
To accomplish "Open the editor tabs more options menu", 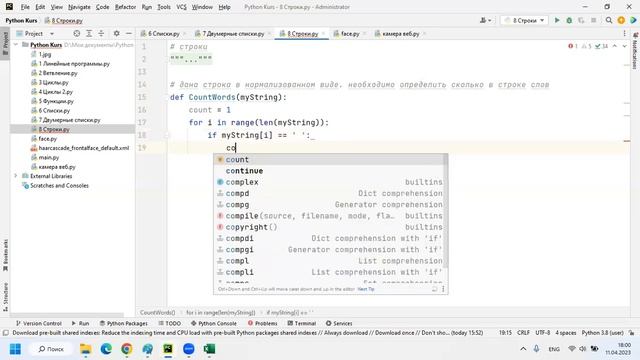I will (x=624, y=33).
